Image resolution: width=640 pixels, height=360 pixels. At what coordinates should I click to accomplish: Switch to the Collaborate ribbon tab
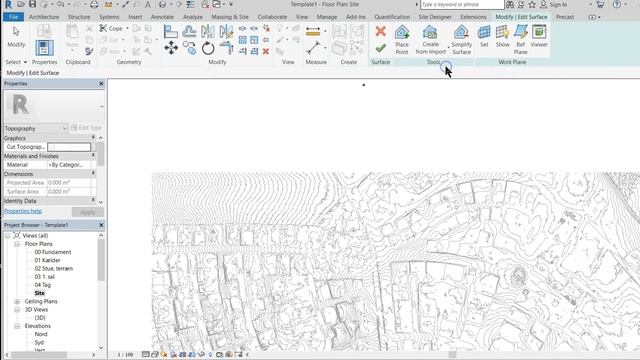272,17
